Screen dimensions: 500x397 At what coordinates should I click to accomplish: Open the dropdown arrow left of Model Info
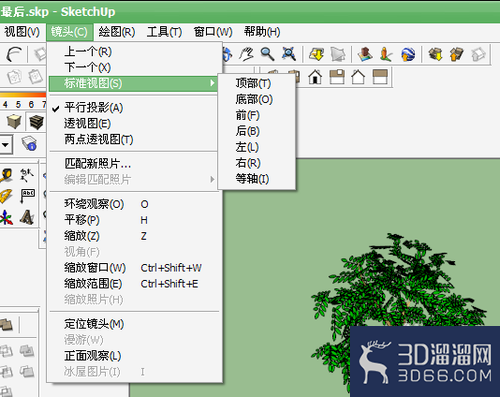click(6, 145)
